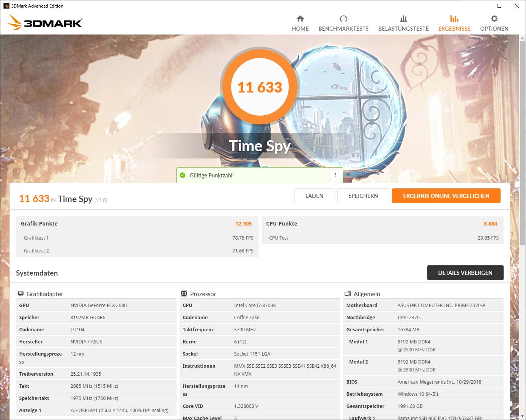This screenshot has height=420, width=526.
Task: Click the 2085 MHz (1515 MHz) Takt value
Action: [94, 386]
